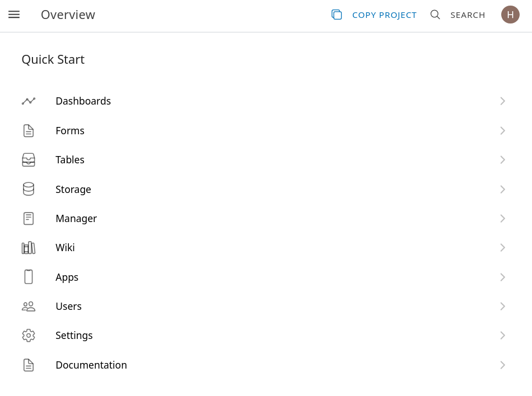Click the Wiki books icon

(29, 248)
